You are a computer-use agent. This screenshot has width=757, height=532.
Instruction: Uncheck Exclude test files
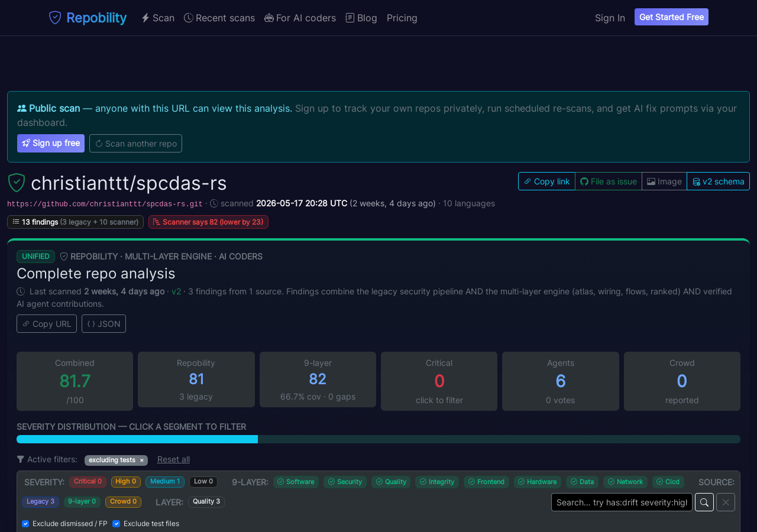(116, 524)
